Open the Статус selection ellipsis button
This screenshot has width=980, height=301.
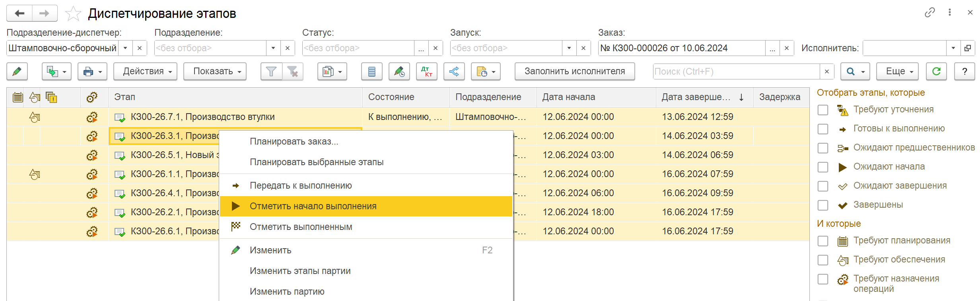[x=421, y=48]
